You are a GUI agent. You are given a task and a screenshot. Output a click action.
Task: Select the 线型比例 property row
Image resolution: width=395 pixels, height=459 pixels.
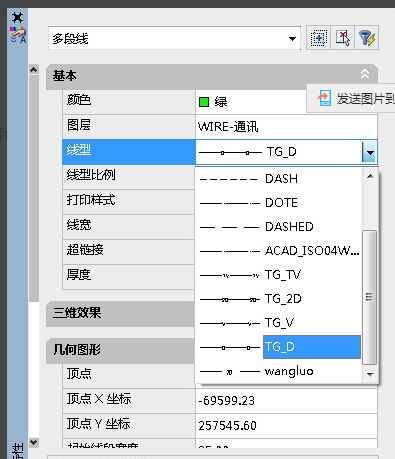128,177
